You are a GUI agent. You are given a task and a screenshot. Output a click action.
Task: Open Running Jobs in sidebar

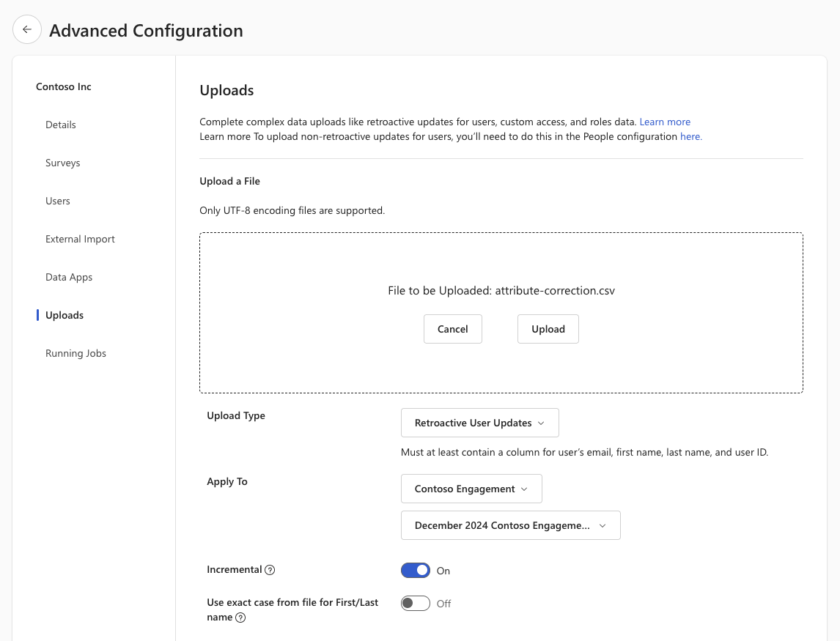point(75,353)
